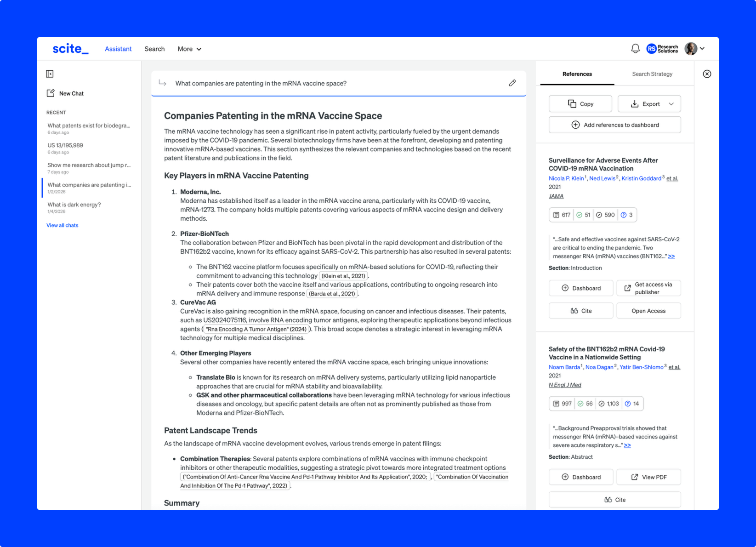756x547 pixels.
Task: Expand the More menu dropdown
Action: point(189,49)
